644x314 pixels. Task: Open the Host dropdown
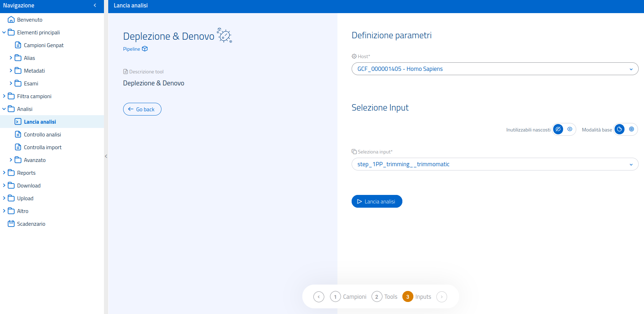tap(495, 69)
